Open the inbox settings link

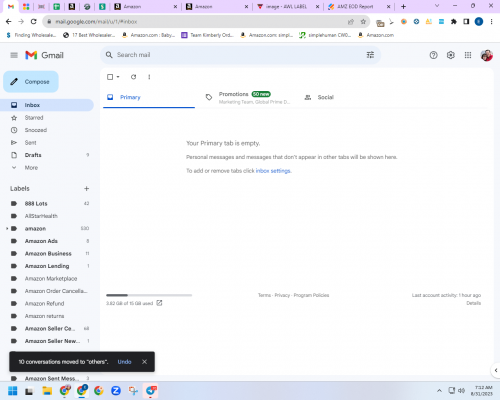pos(273,171)
